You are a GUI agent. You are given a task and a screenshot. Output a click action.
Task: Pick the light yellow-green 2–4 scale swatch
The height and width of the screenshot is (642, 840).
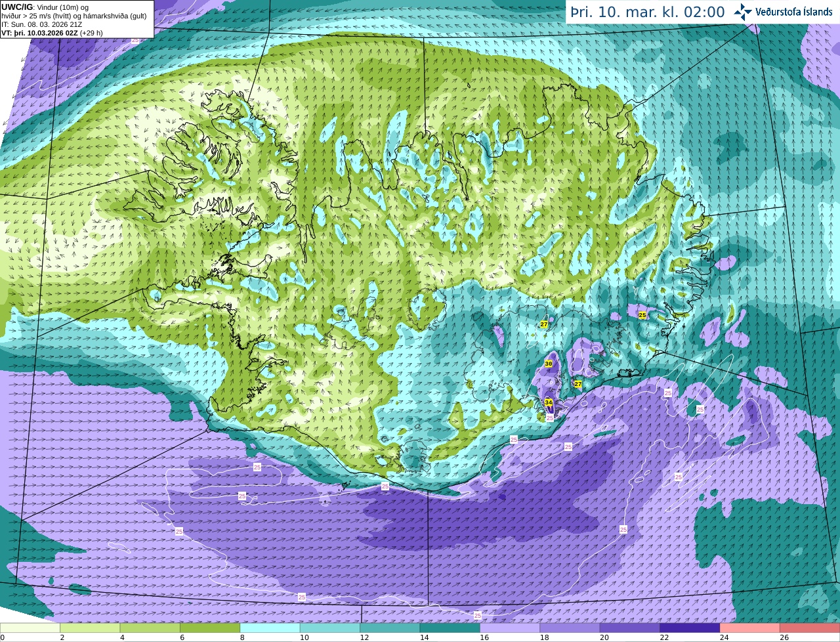pyautogui.click(x=90, y=628)
